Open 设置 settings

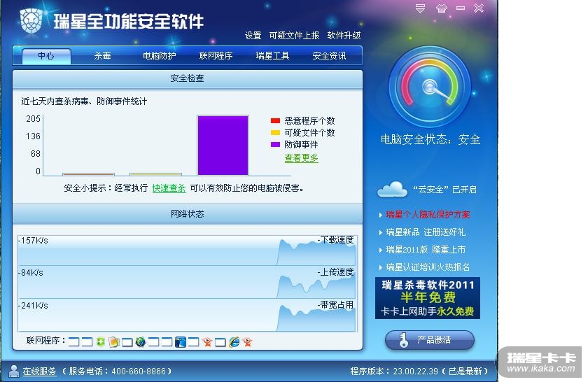click(x=253, y=36)
